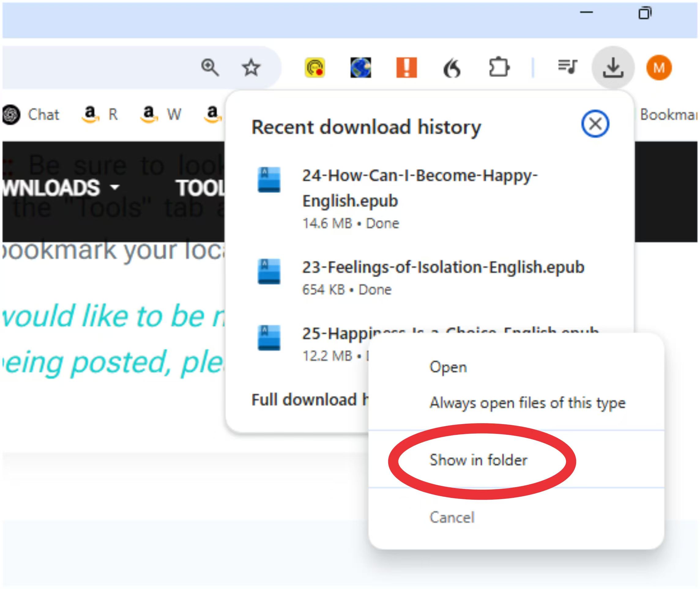Viewport: 700px width, 589px height.
Task: Expand the DOWNLOADS dropdown in site navigation
Action: [60, 188]
